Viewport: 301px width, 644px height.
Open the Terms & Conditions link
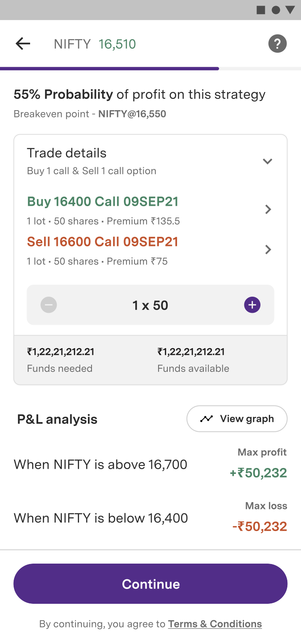click(x=215, y=624)
